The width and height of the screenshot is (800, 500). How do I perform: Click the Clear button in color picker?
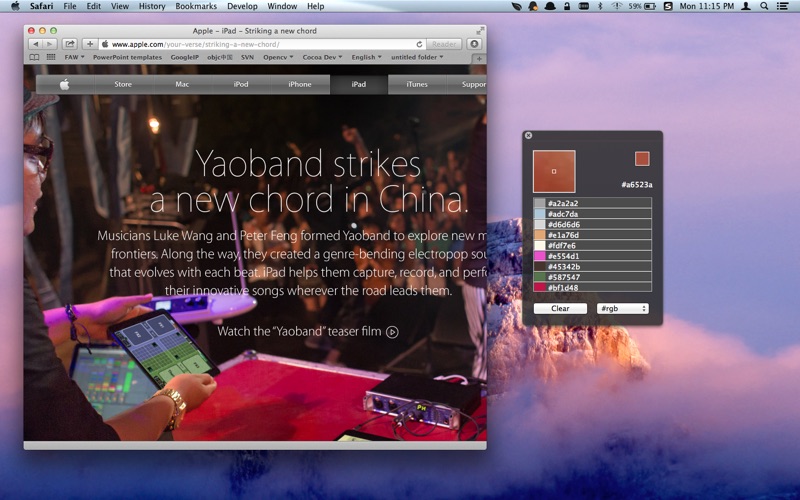click(560, 309)
